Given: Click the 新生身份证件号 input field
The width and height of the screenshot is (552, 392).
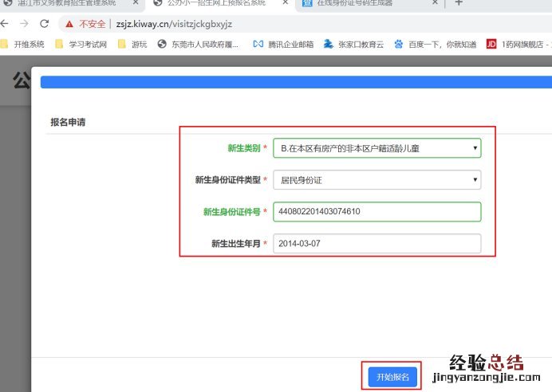Looking at the screenshot, I should click(x=377, y=212).
